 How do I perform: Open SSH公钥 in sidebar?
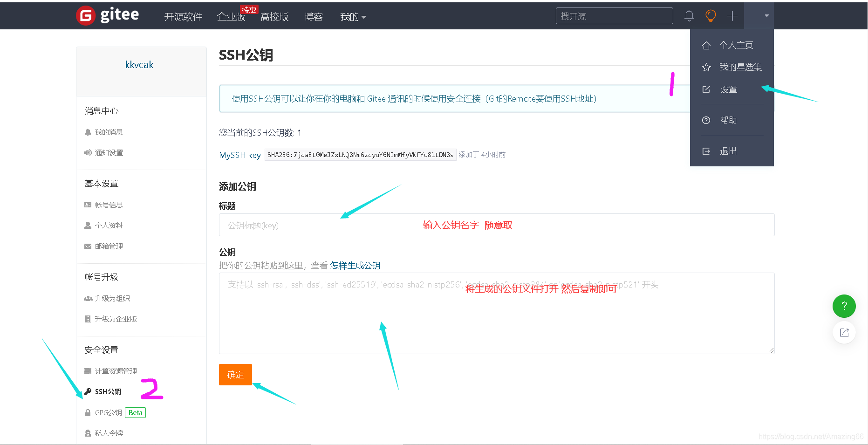(x=108, y=392)
